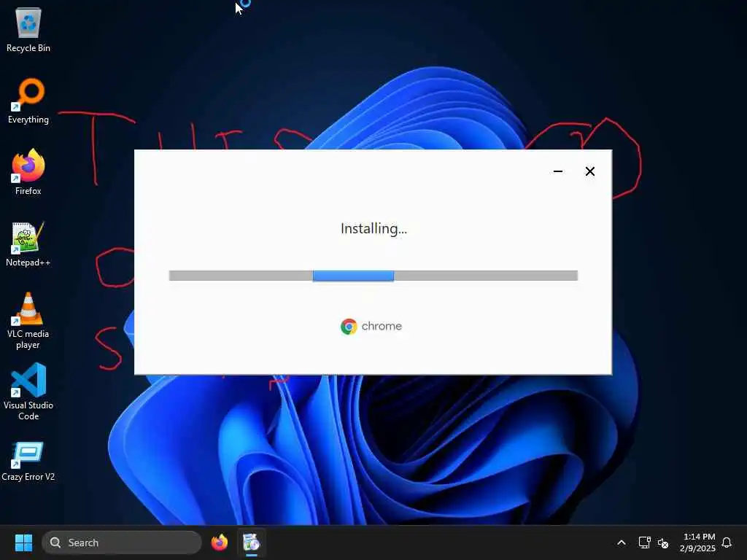Close the Chrome installer window
747x560 pixels.
[589, 171]
